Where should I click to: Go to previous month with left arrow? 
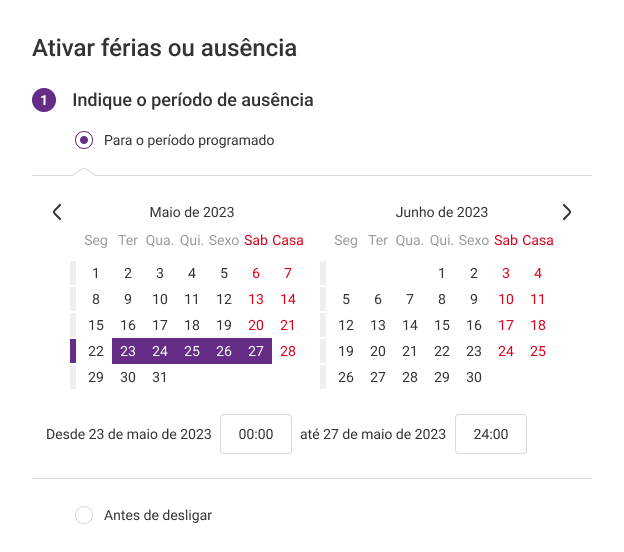pyautogui.click(x=57, y=212)
